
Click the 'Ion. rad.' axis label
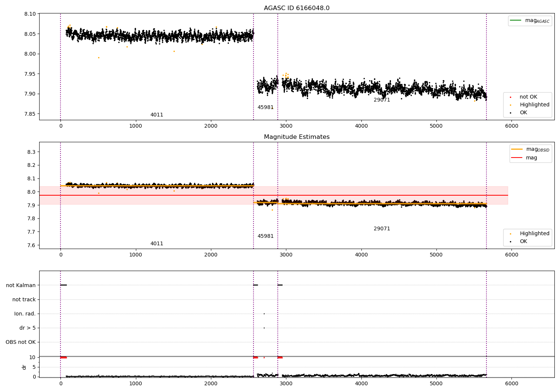(x=25, y=314)
